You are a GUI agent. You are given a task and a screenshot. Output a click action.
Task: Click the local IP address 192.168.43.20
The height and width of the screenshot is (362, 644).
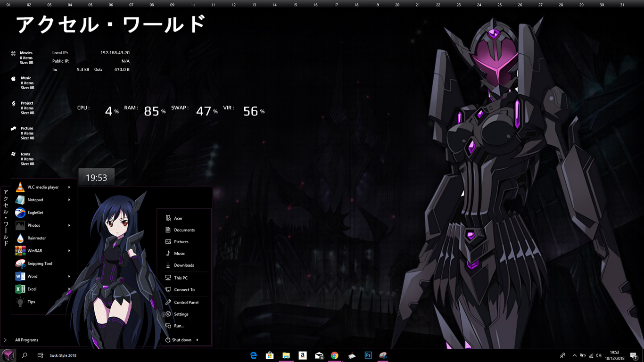pyautogui.click(x=115, y=53)
